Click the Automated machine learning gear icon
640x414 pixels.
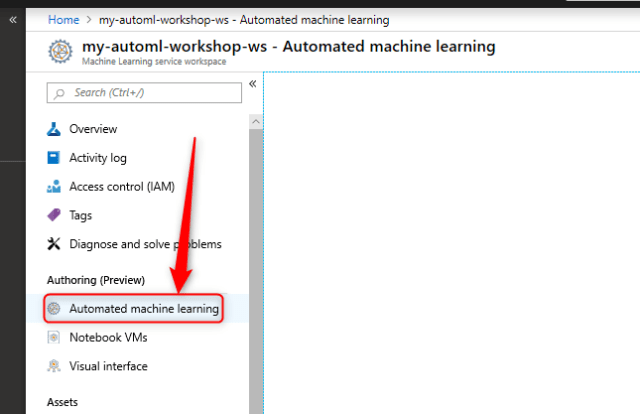click(x=53, y=309)
